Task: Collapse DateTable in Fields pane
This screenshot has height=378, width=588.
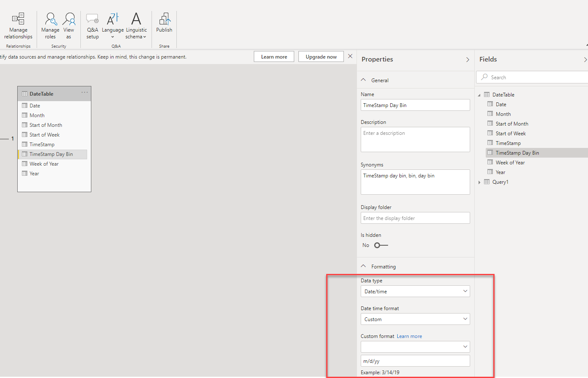Action: point(479,95)
